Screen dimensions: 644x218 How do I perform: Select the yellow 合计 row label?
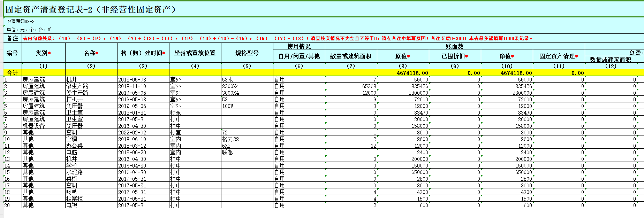(13, 73)
